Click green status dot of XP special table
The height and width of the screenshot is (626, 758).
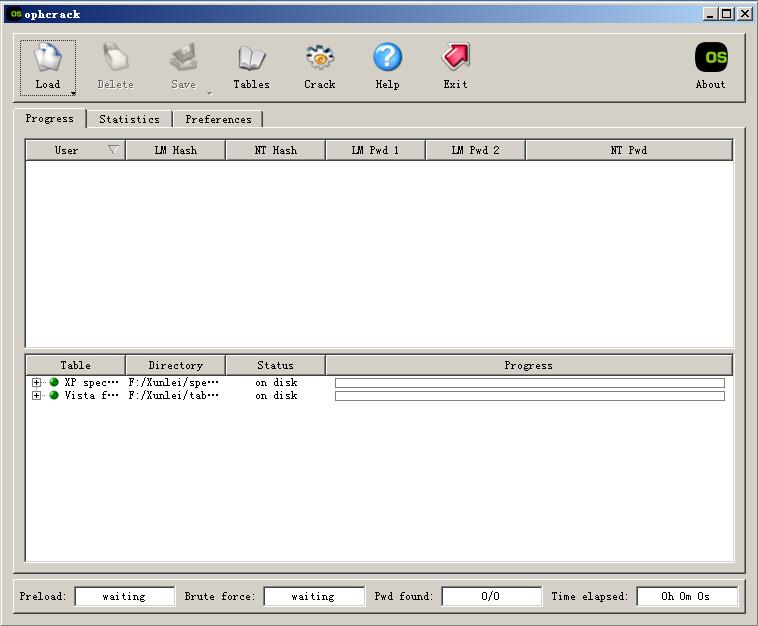pos(54,382)
